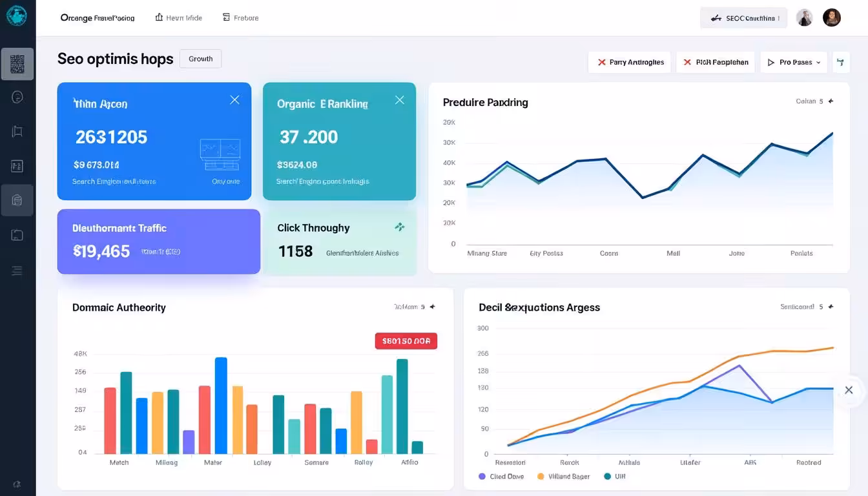Image resolution: width=868 pixels, height=496 pixels.
Task: Close the blue 'Thin Atcon' card
Action: click(234, 99)
